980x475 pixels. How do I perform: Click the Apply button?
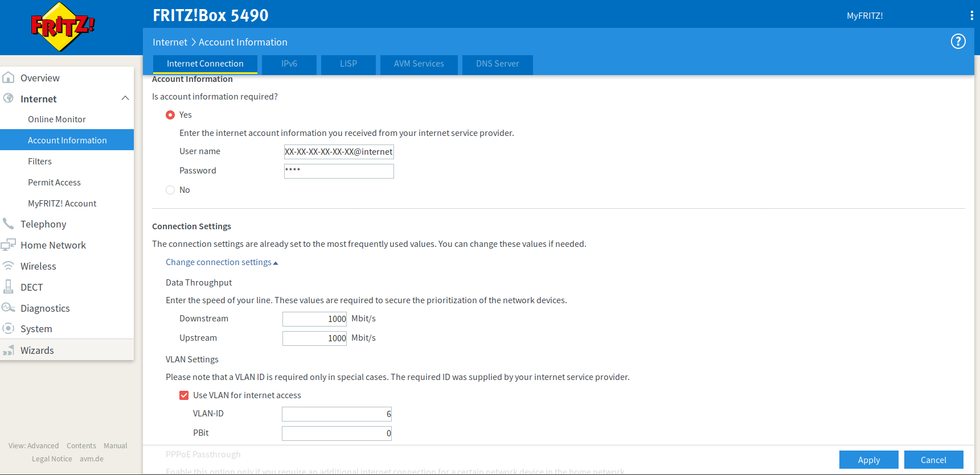(x=869, y=460)
